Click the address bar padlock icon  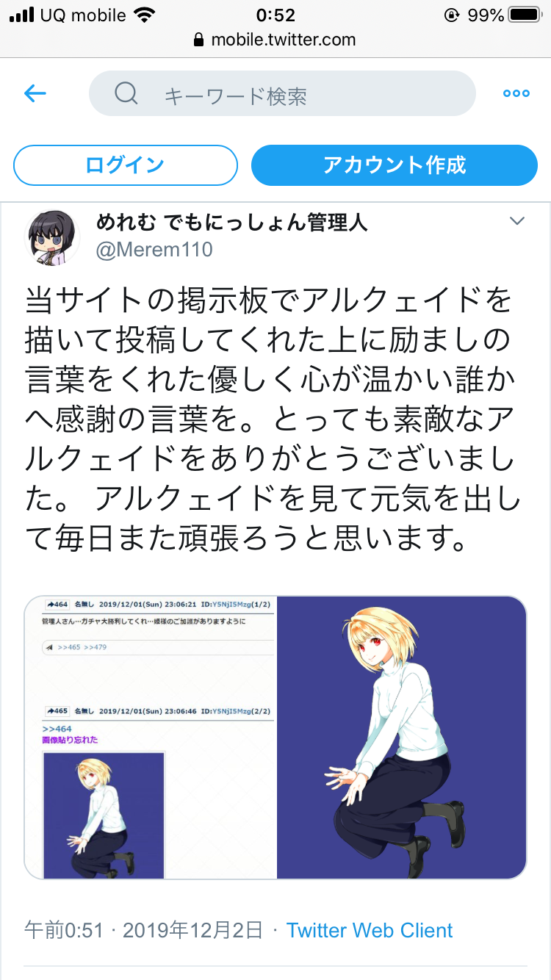(x=198, y=40)
